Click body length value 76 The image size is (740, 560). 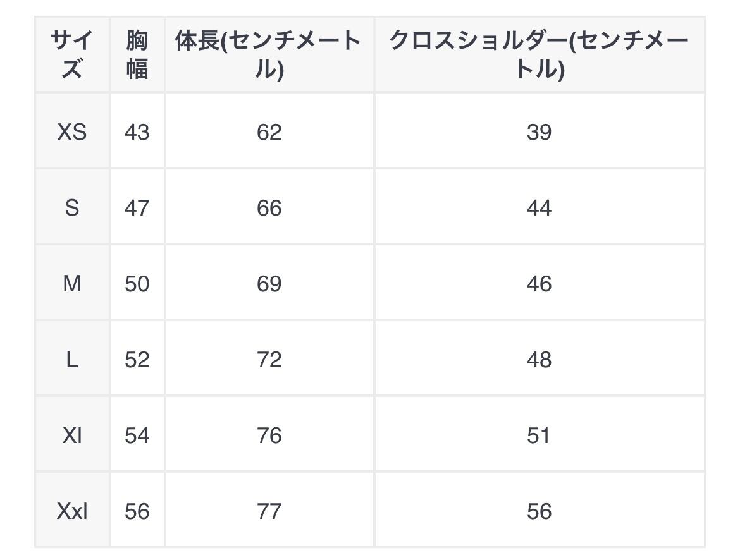point(269,435)
